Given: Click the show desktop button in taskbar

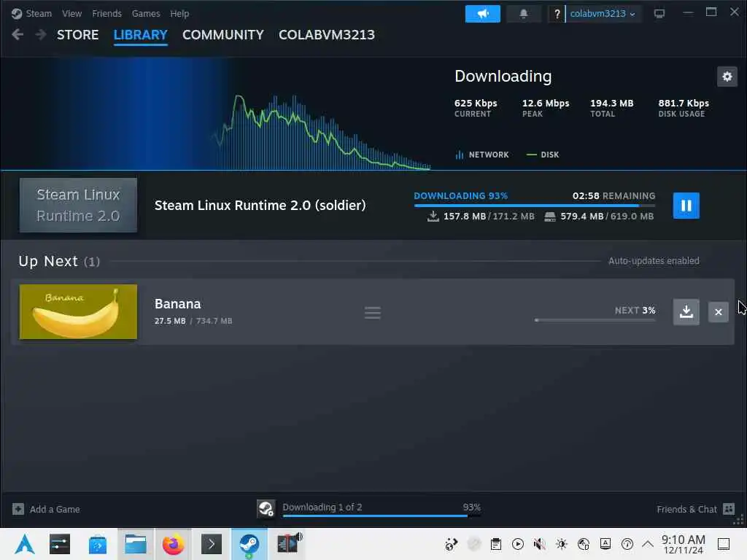Looking at the screenshot, I should (724, 544).
